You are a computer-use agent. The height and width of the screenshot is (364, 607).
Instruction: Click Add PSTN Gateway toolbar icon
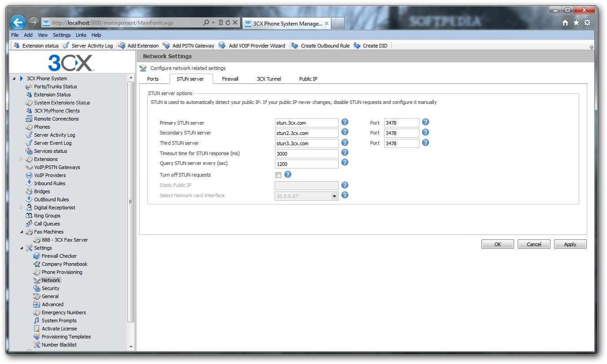tap(166, 45)
